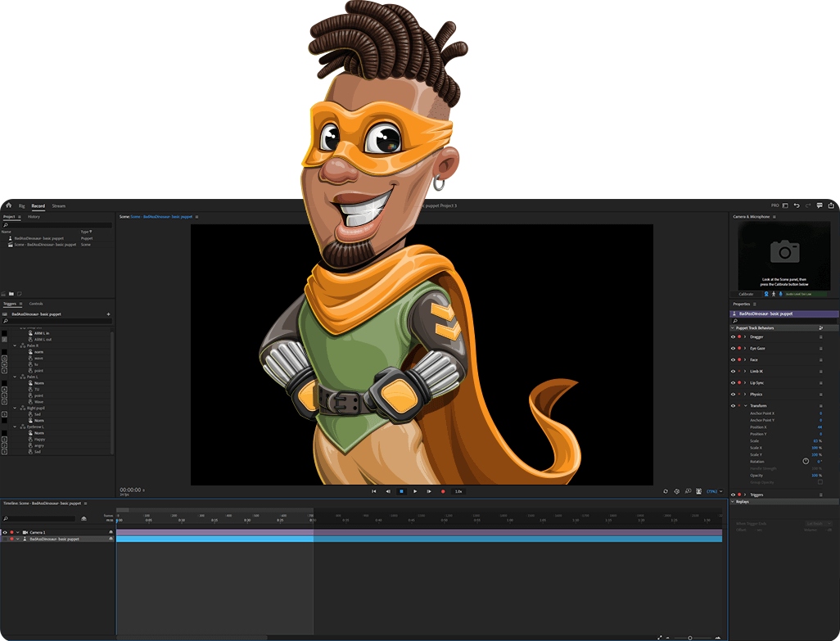This screenshot has height=641, width=840.
Task: Click the Play button under the scene
Action: click(x=415, y=491)
